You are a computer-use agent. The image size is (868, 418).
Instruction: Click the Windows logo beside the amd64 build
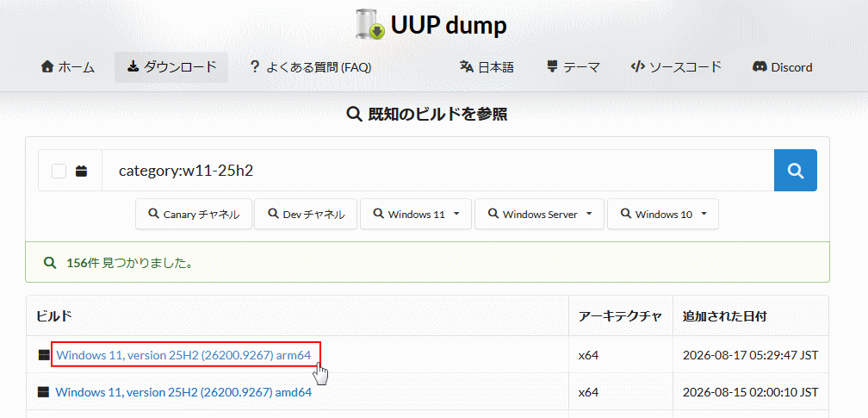tap(44, 392)
